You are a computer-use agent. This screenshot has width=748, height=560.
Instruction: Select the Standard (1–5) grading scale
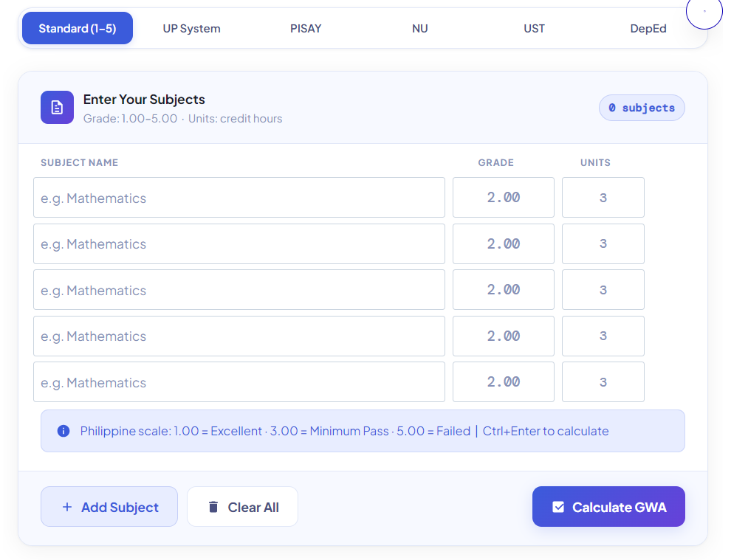[77, 28]
